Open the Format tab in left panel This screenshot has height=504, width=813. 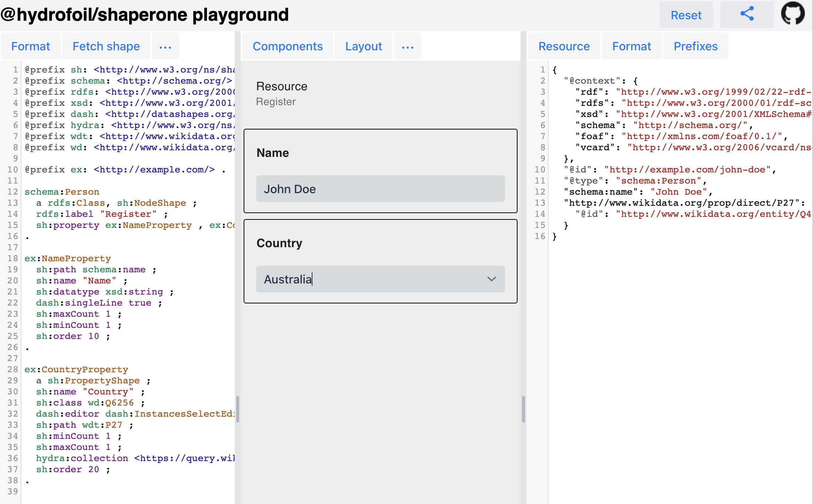tap(31, 45)
